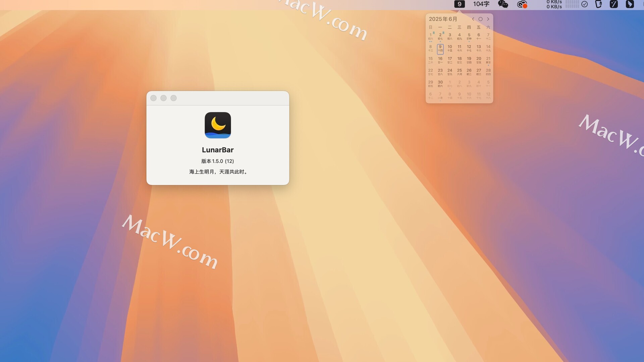The width and height of the screenshot is (644, 362).
Task: Click the cup-shaped menu bar icon
Action: click(598, 4)
